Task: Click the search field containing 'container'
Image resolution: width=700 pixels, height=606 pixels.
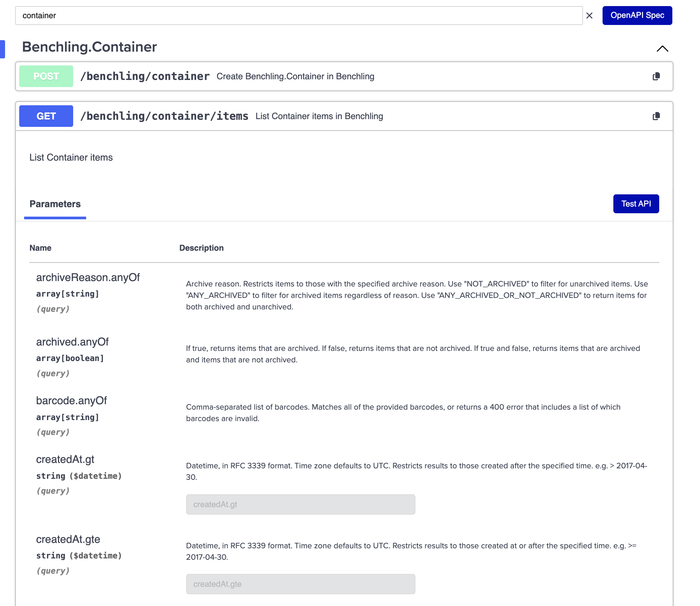Action: [x=299, y=16]
